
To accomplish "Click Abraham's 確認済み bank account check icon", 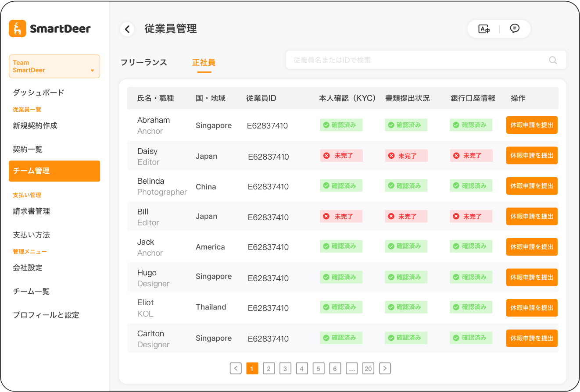I will (457, 125).
